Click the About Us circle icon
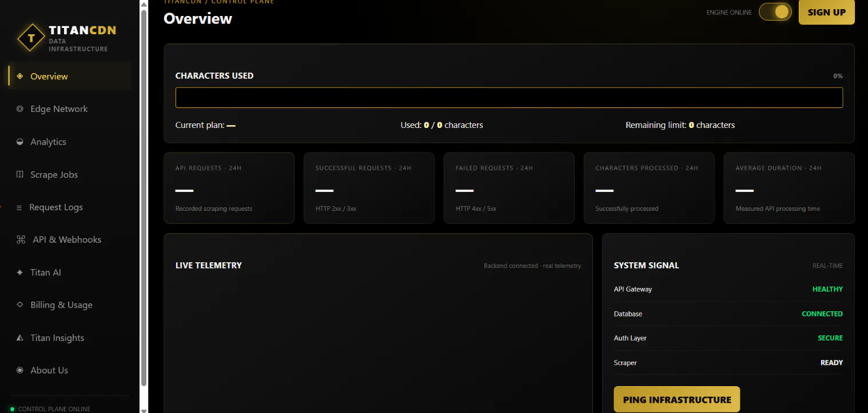This screenshot has height=413, width=868. pos(20,370)
